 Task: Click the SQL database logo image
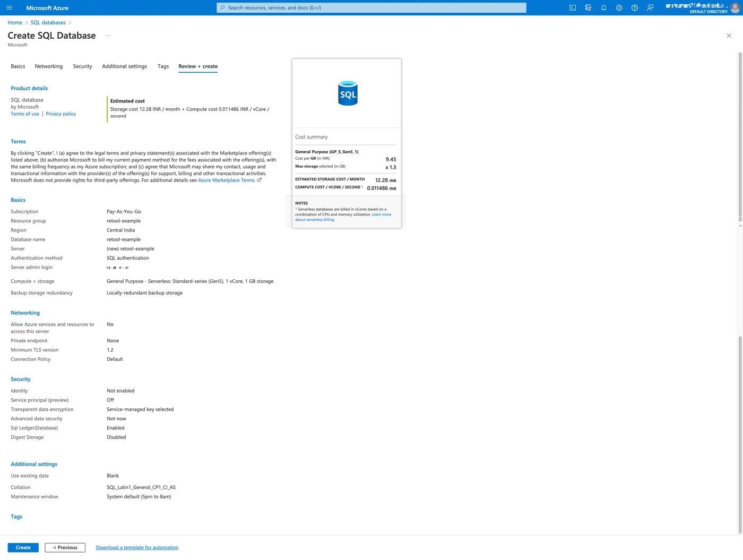pos(348,93)
